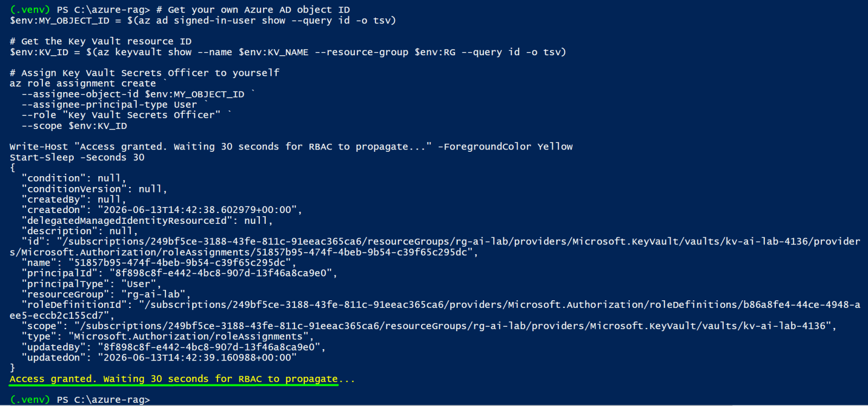Click the "updatedOn" timestamp value
The image size is (868, 406).
point(197,358)
